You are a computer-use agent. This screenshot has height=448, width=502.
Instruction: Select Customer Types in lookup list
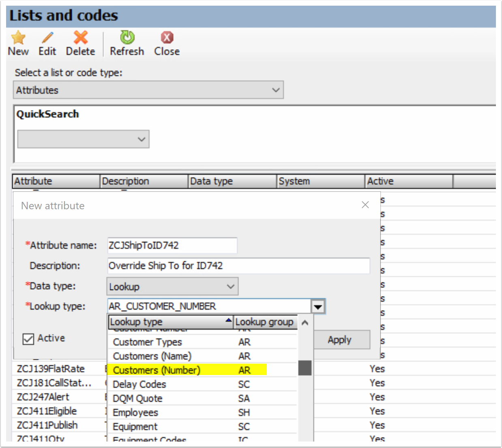pyautogui.click(x=202, y=342)
